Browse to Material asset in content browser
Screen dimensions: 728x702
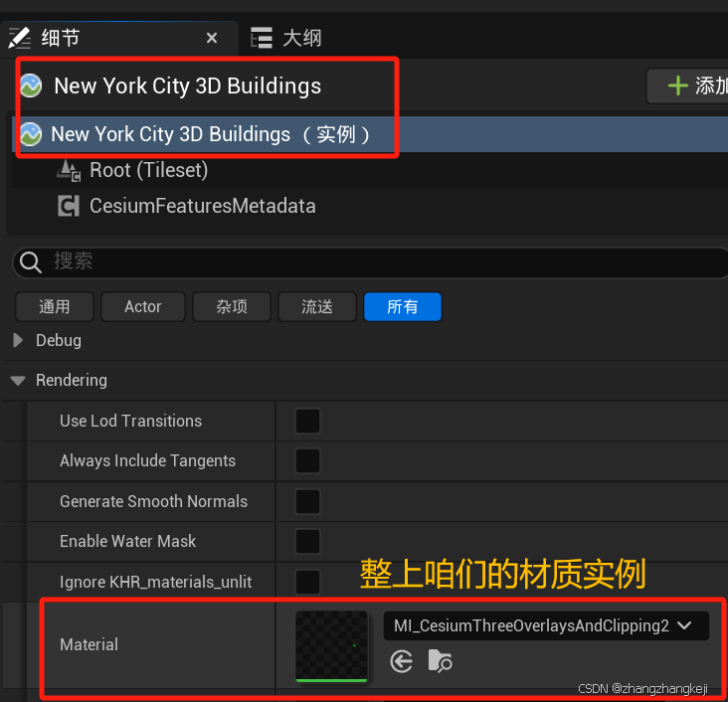(x=440, y=660)
